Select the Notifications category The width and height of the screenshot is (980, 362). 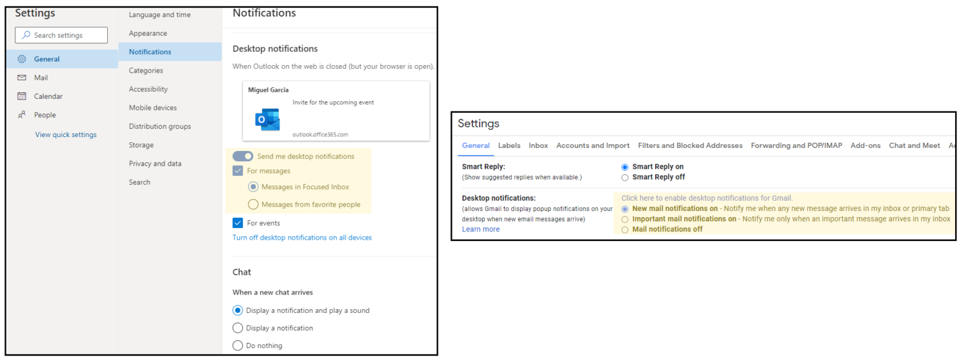click(170, 52)
